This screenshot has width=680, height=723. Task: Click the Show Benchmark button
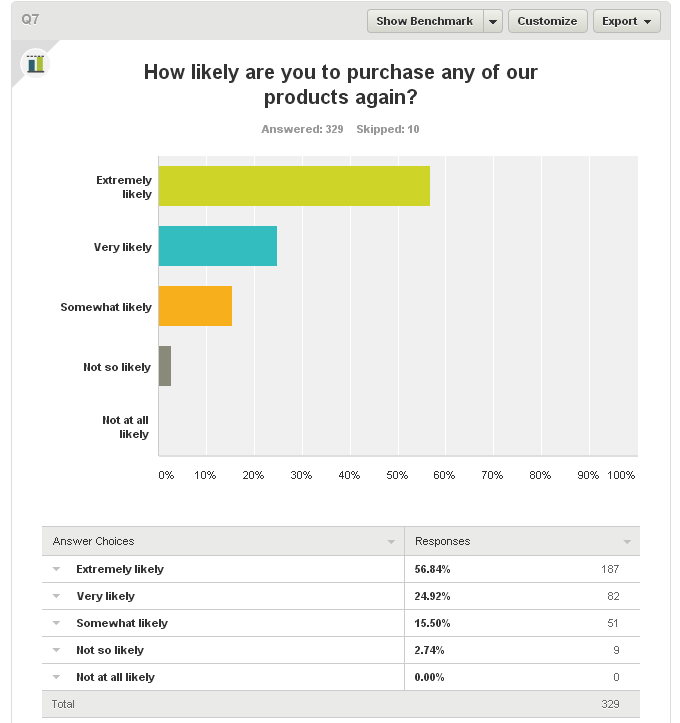click(x=425, y=21)
